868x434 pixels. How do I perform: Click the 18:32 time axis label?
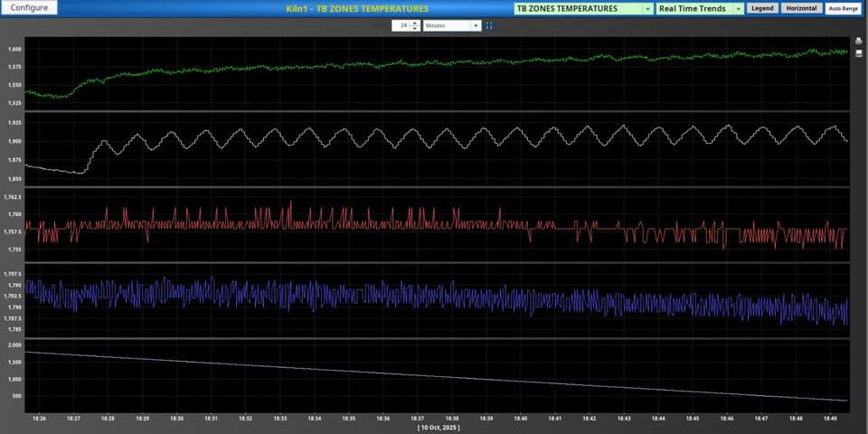(x=246, y=419)
